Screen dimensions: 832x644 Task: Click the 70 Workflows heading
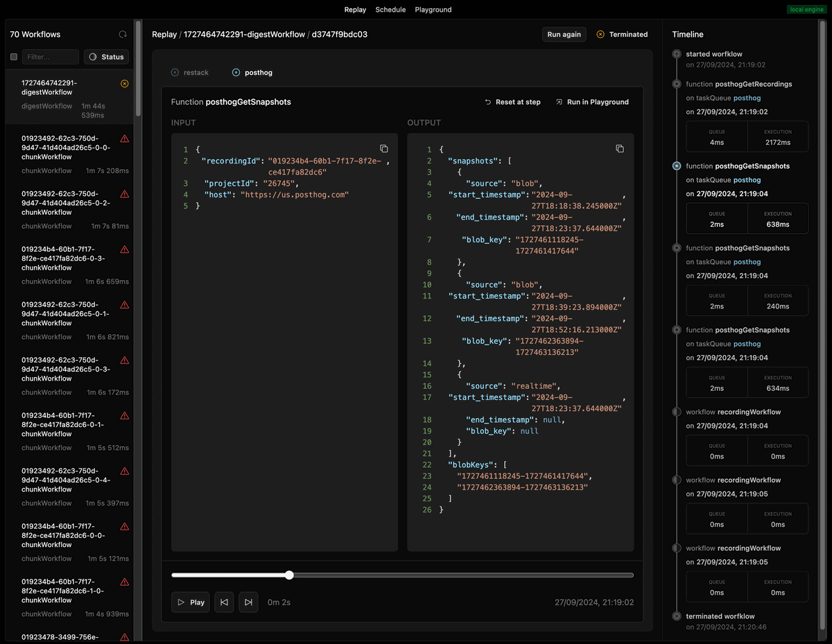(x=35, y=34)
